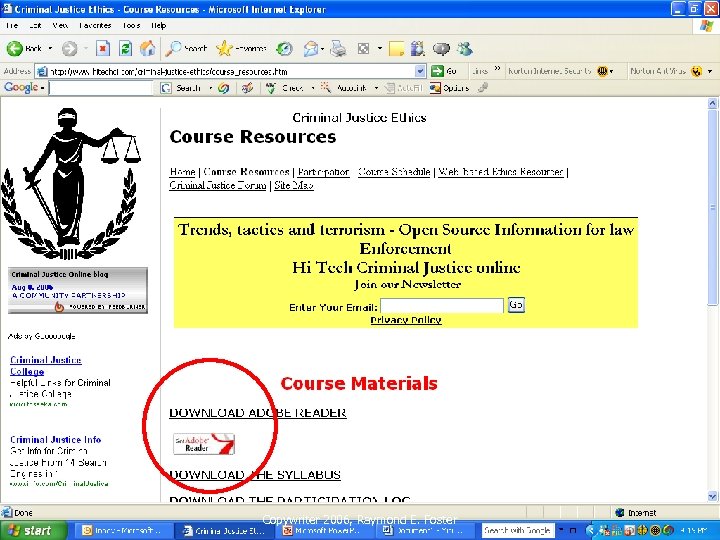The image size is (720, 540).
Task: Click the Edit/size toolbar icon next to printer
Action: pos(364,49)
